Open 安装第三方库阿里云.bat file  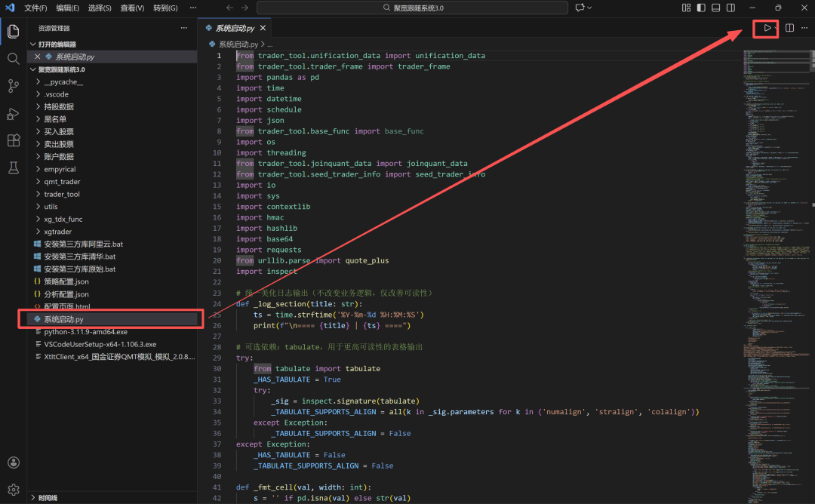pyautogui.click(x=83, y=244)
